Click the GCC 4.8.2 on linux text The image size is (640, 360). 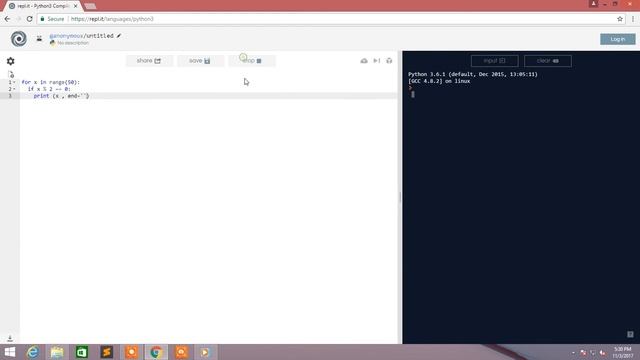click(x=439, y=81)
